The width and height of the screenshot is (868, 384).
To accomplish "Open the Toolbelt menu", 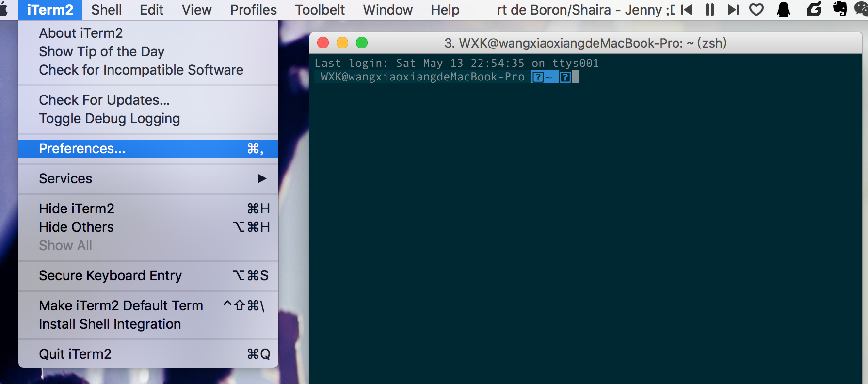I will point(320,10).
